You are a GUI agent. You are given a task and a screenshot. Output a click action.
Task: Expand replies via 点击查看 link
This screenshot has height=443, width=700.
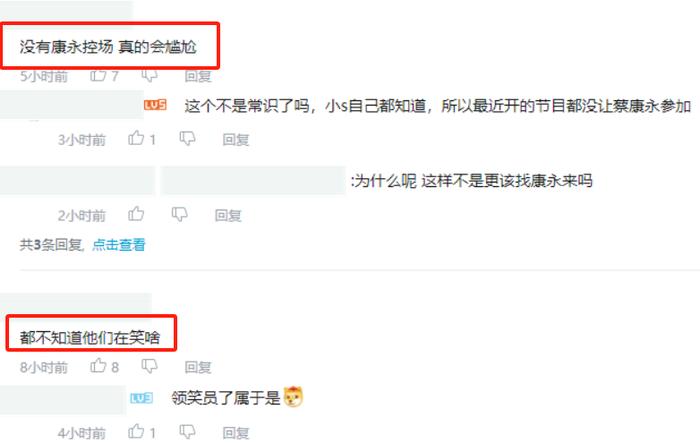119,245
